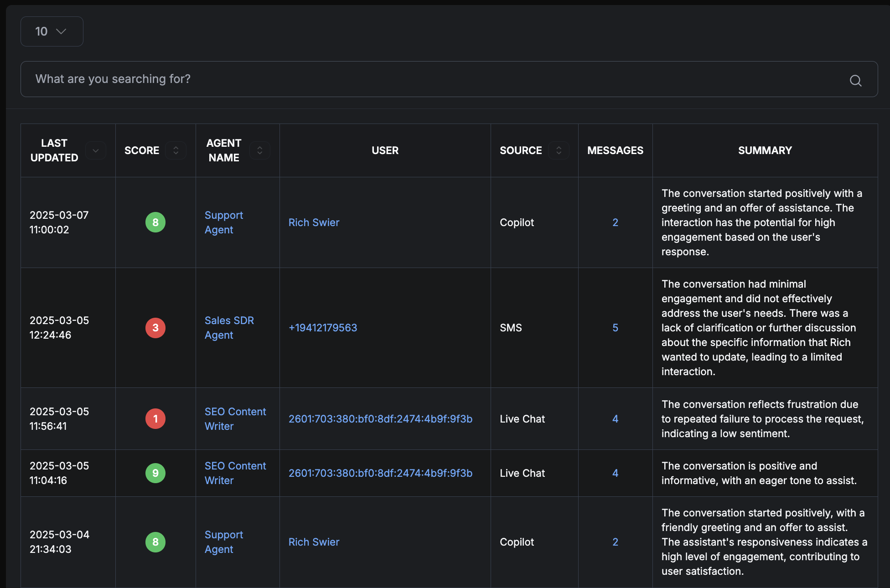The height and width of the screenshot is (588, 890).
Task: Open IPv6 user link in 11:04:16 row
Action: 380,473
